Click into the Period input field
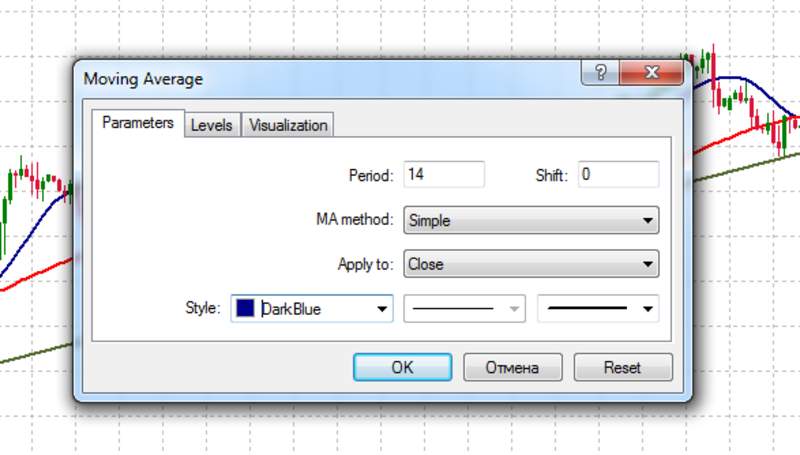This screenshot has width=800, height=455. pyautogui.click(x=443, y=174)
